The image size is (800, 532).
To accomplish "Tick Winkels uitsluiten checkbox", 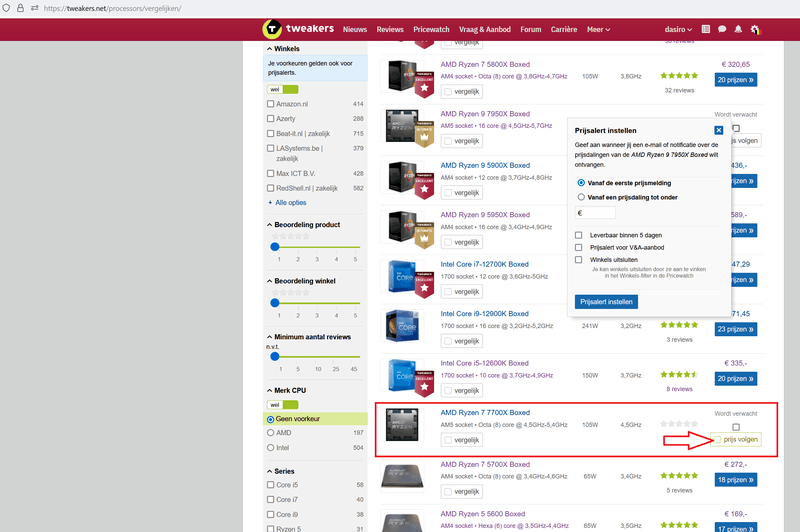I will (579, 260).
